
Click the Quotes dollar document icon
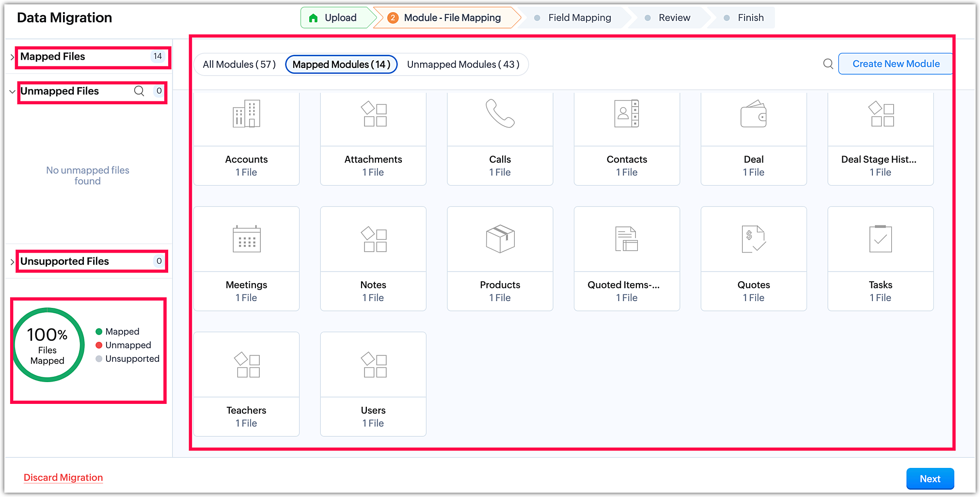pyautogui.click(x=753, y=239)
